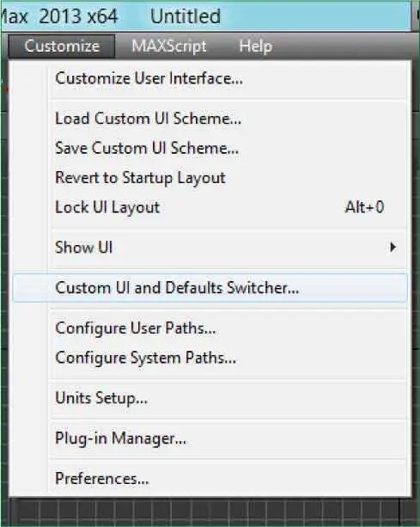Expand the Show UI submenu arrow
Image resolution: width=420 pixels, height=527 pixels.
coord(393,248)
